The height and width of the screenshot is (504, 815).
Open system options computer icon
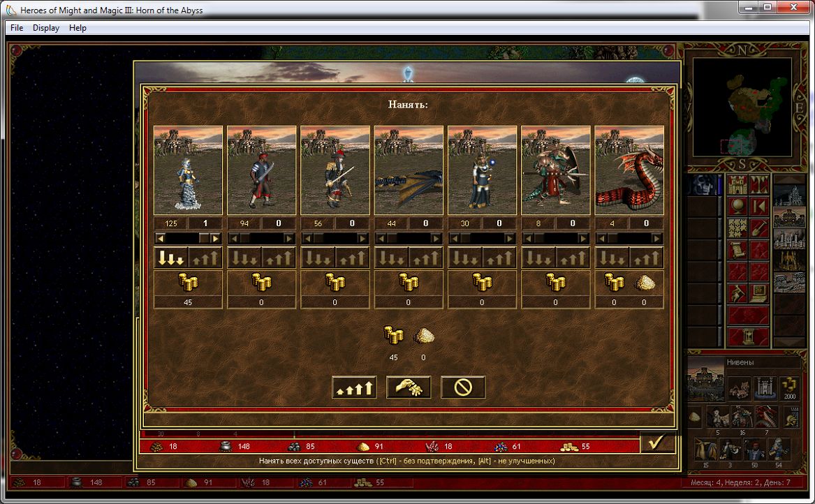point(759,294)
